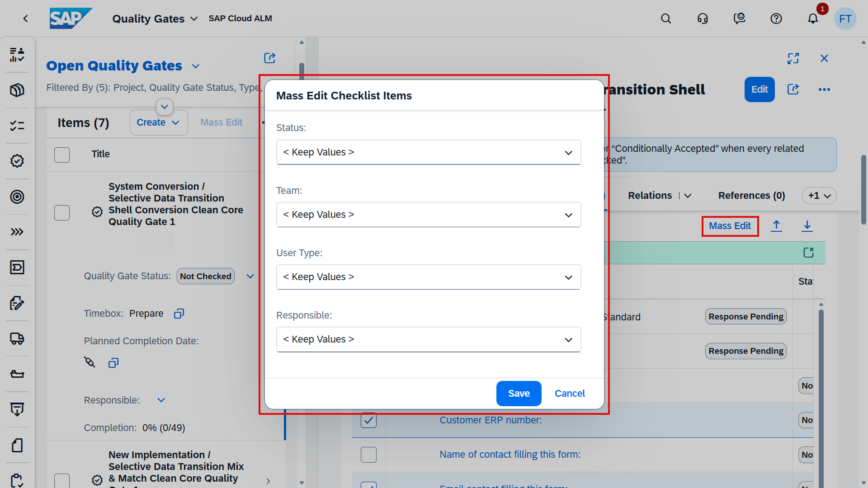Viewport: 868px width, 488px height.
Task: Click the delivery truck sidebar icon
Action: click(x=17, y=338)
